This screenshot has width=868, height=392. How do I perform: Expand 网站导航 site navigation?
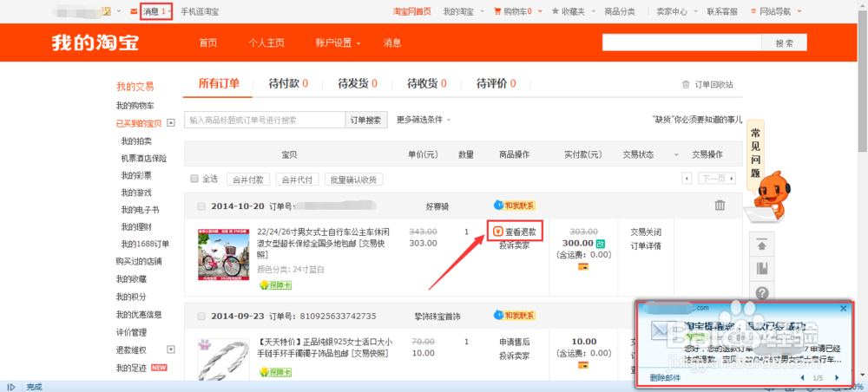[775, 11]
